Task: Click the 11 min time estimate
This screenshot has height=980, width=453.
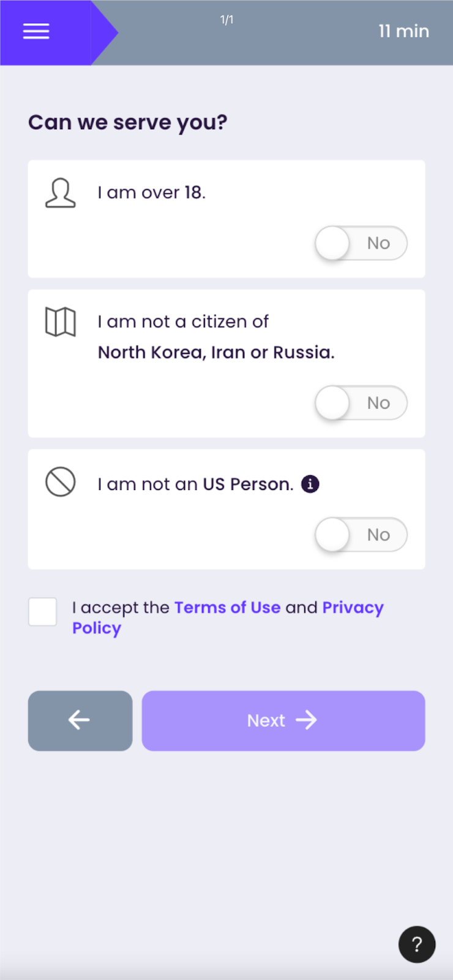Action: pos(403,31)
